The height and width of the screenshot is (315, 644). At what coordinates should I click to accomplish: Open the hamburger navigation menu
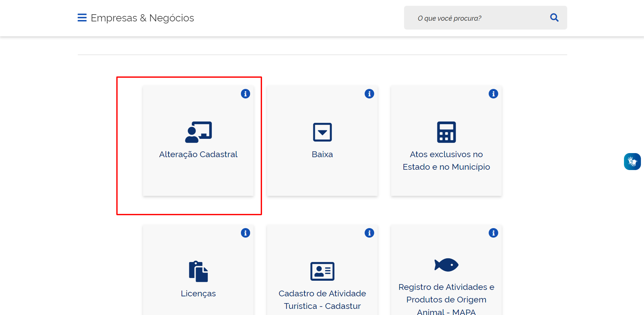point(82,18)
